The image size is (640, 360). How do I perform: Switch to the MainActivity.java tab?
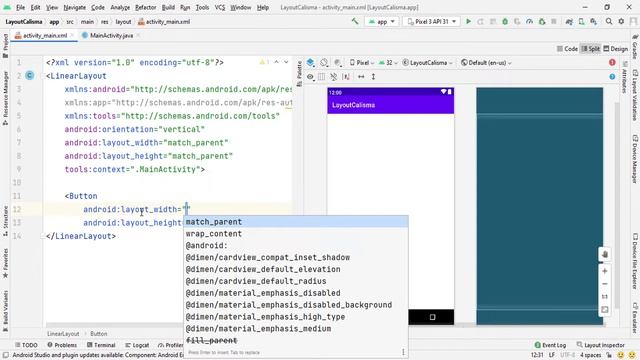coord(111,36)
